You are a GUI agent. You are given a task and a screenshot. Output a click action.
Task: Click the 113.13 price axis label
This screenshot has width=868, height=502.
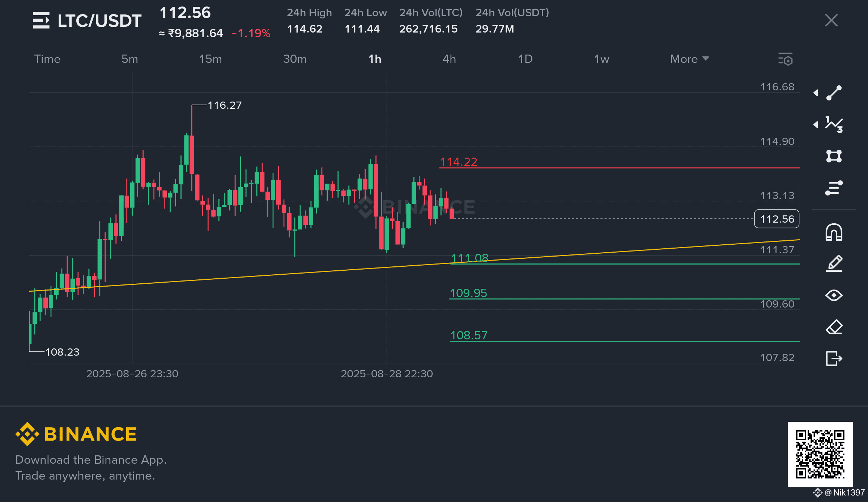click(777, 196)
